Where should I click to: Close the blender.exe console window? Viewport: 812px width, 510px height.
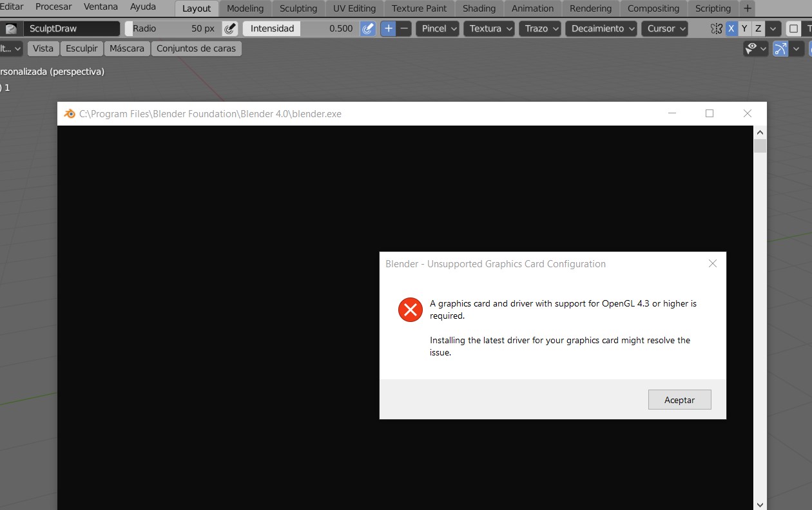tap(748, 114)
